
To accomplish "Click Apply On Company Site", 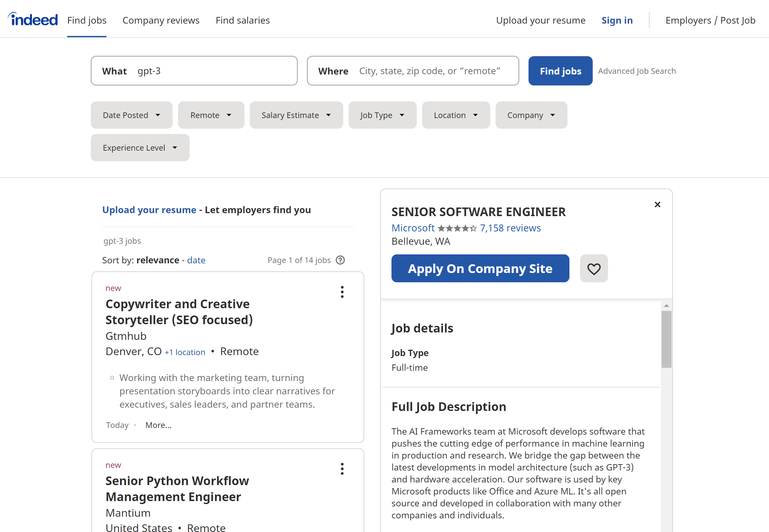I will click(x=480, y=268).
